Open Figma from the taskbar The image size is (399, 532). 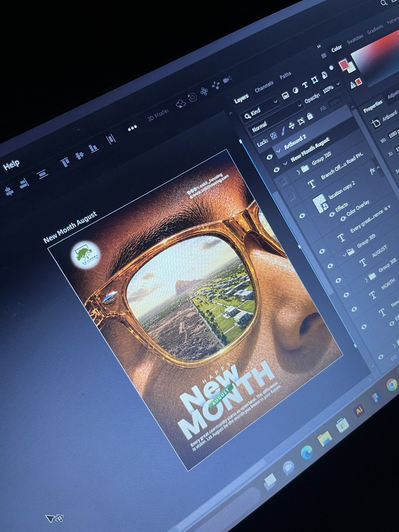[x=376, y=398]
